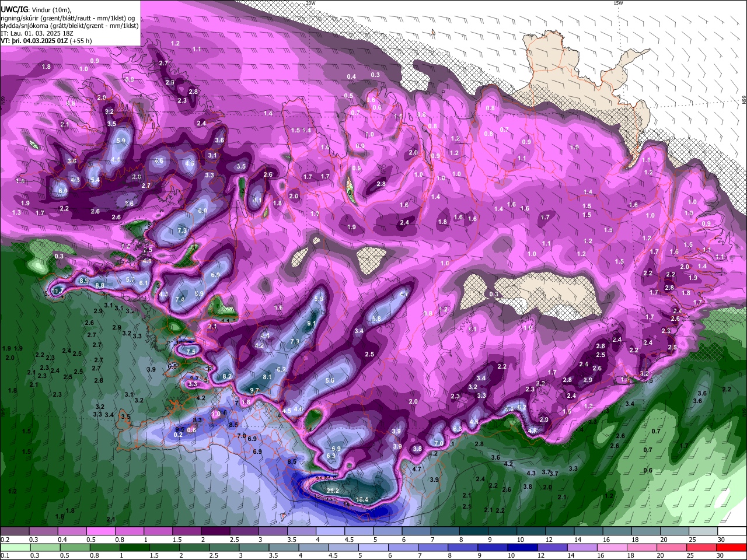The image size is (747, 560).
Task: Click the '15W' longitude label
Action: pyautogui.click(x=617, y=3)
